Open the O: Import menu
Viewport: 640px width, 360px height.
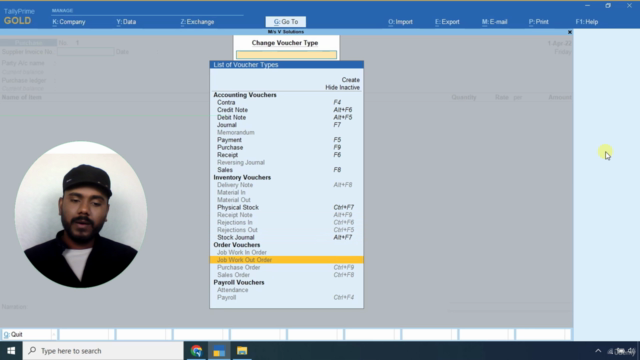(400, 22)
